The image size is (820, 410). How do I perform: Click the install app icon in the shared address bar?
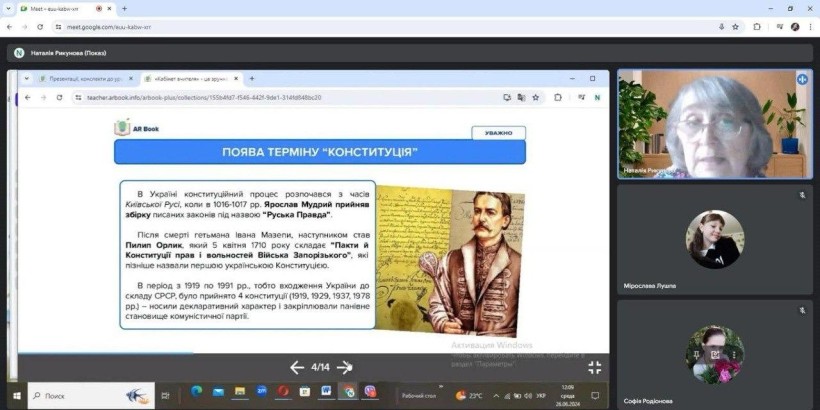coord(507,97)
